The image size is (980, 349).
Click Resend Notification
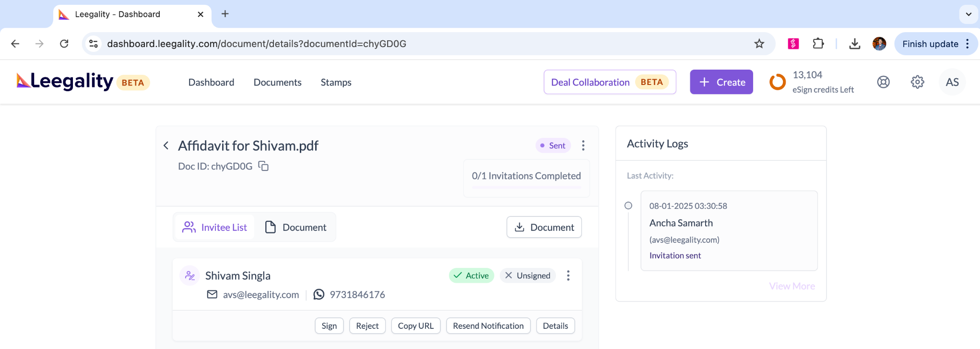click(x=488, y=326)
